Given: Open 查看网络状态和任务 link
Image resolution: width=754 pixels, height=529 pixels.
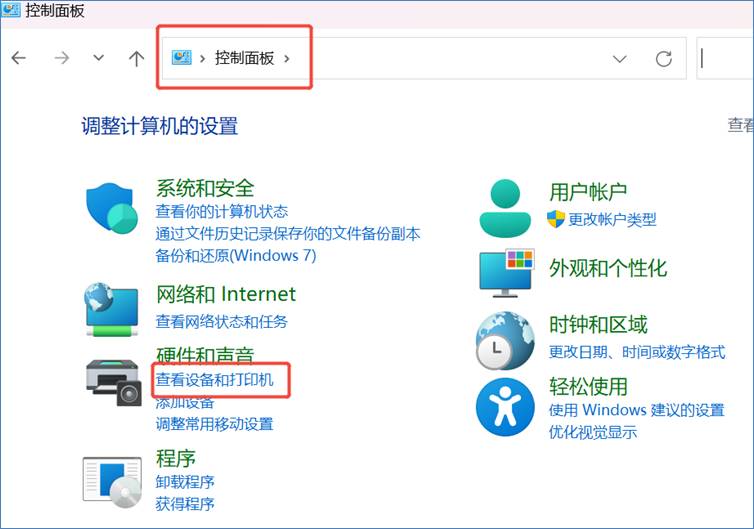Looking at the screenshot, I should (x=222, y=321).
